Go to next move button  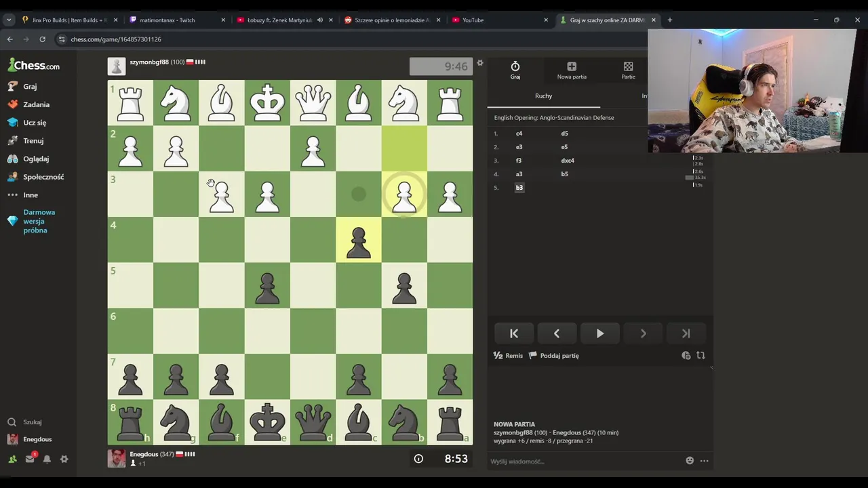643,333
